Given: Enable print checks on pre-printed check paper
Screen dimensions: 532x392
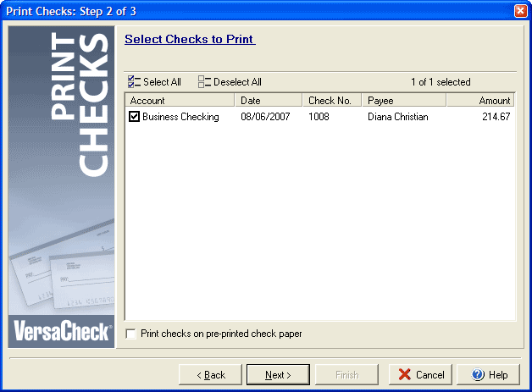Looking at the screenshot, I should 130,334.
